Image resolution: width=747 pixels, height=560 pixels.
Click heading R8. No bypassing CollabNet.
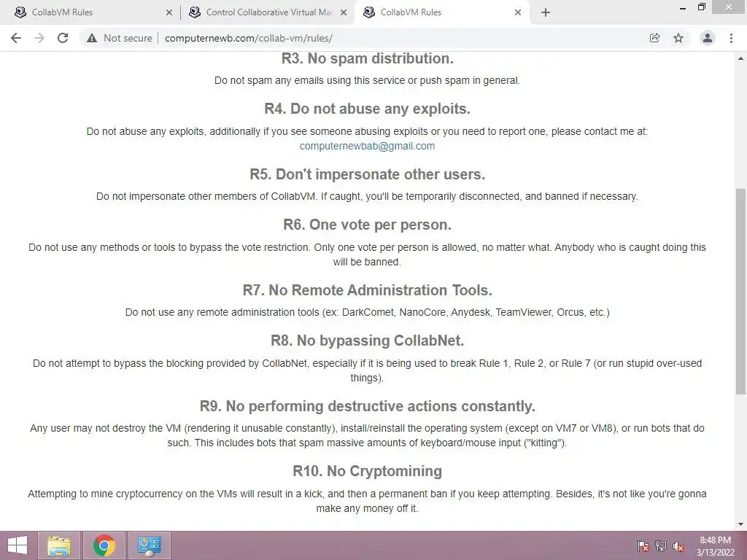368,341
